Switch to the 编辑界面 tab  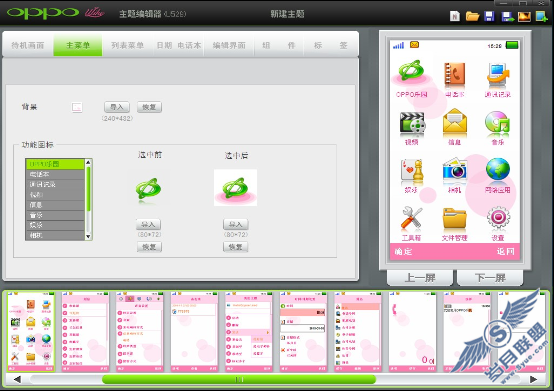[x=229, y=45]
